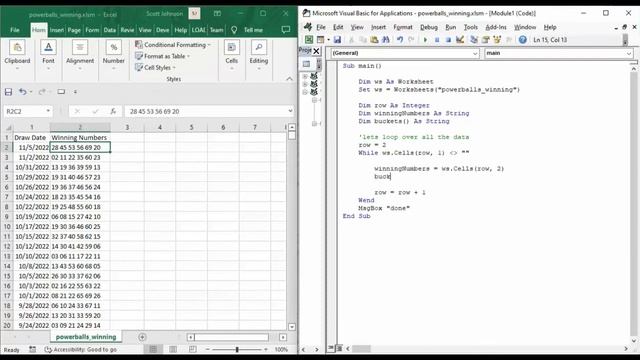
Task: Click the Clipboard group button
Action: coord(17,55)
